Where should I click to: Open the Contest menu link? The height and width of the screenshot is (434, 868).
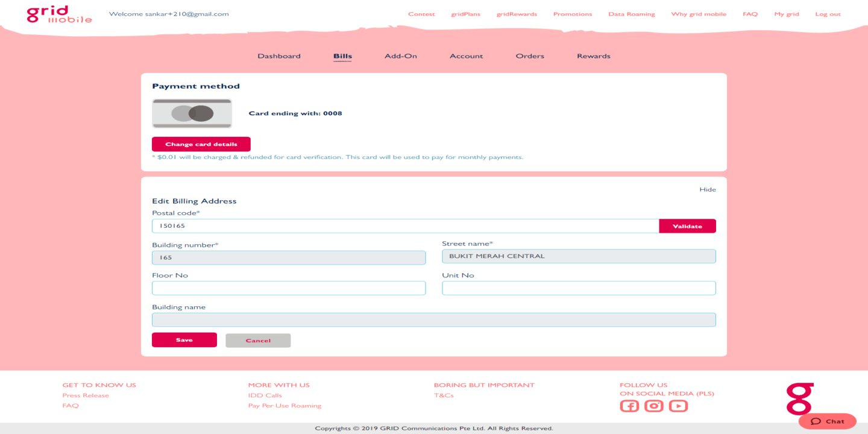[x=421, y=14]
